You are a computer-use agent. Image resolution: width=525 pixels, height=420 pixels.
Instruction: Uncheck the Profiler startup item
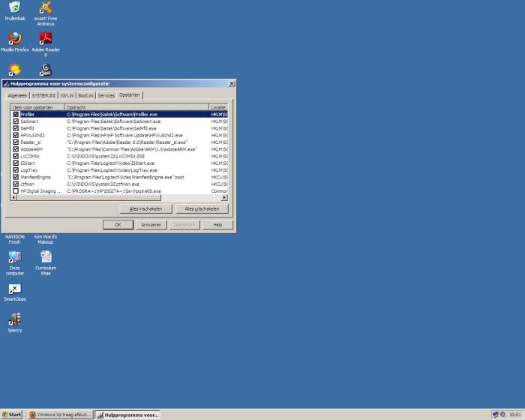[16, 114]
